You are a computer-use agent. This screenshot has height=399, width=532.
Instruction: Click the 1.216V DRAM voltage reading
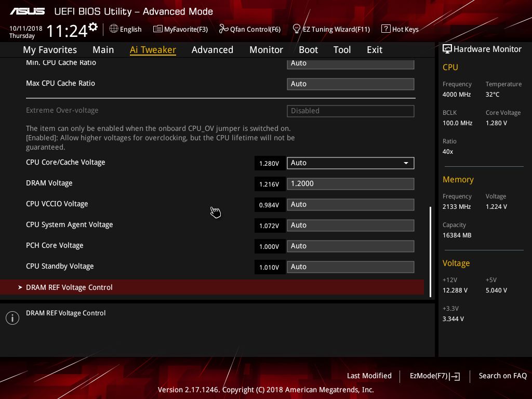(x=270, y=184)
